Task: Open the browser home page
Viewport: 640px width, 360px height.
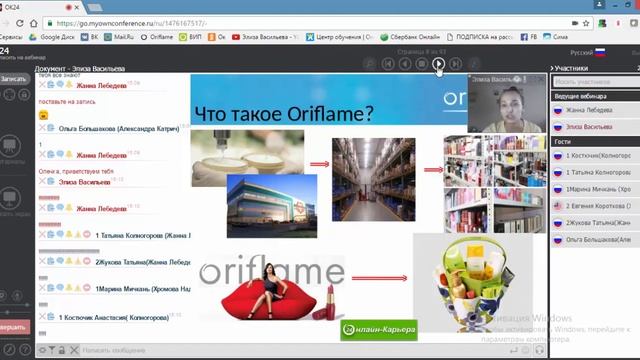Action: coord(33,23)
